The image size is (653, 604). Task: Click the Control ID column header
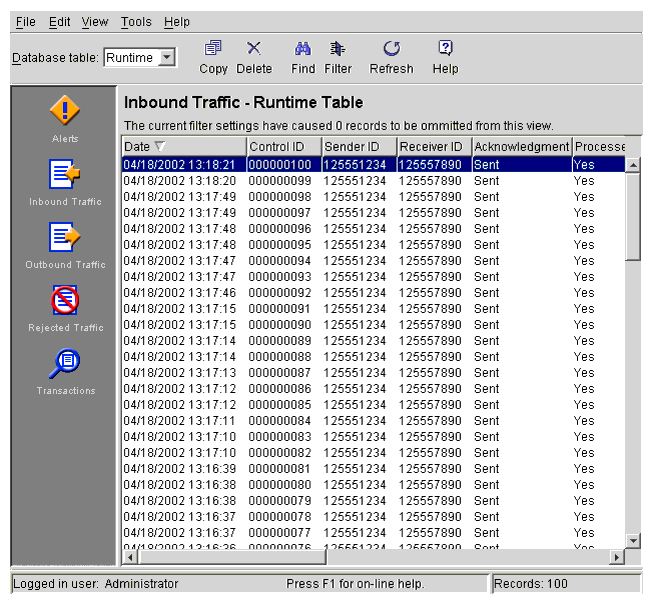click(284, 147)
